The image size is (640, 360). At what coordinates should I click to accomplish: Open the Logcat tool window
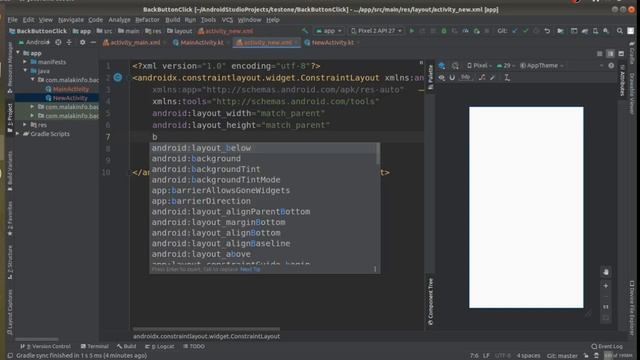pos(160,347)
